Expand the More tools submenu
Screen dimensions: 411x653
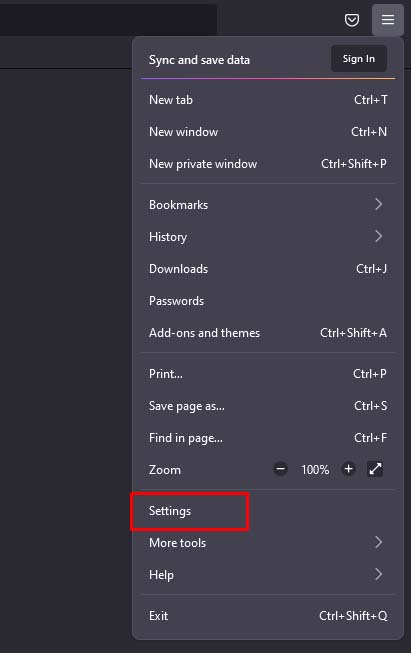(268, 543)
